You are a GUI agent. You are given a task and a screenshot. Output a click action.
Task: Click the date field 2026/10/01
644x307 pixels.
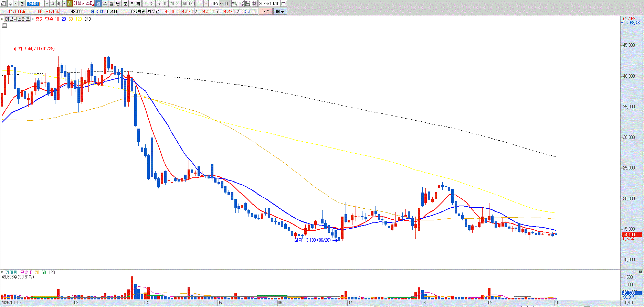tap(270, 3)
